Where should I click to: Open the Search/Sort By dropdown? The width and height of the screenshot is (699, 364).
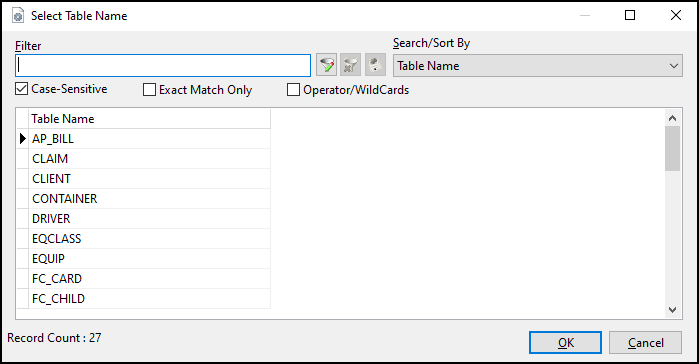[538, 65]
